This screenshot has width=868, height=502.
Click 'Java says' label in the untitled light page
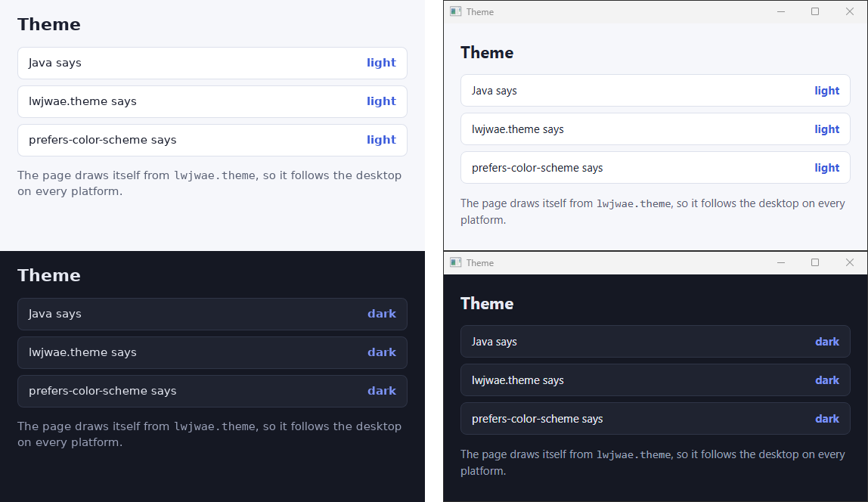pyautogui.click(x=54, y=63)
